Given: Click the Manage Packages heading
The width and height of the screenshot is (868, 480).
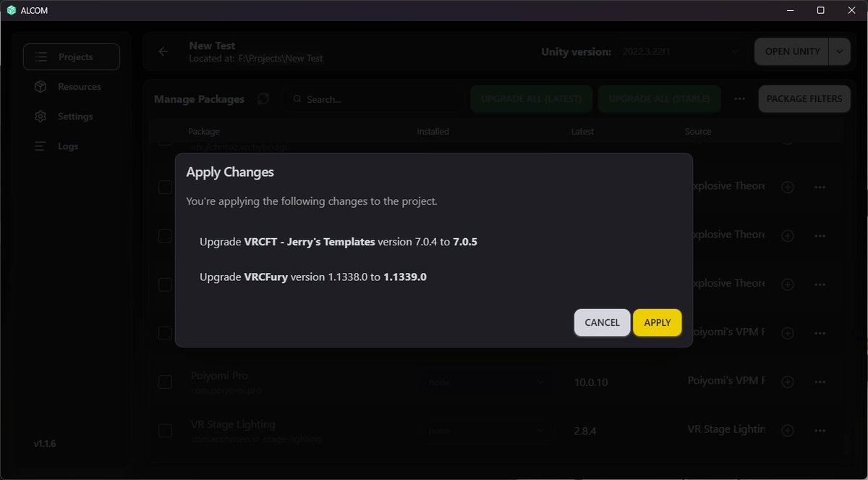Looking at the screenshot, I should (x=199, y=99).
